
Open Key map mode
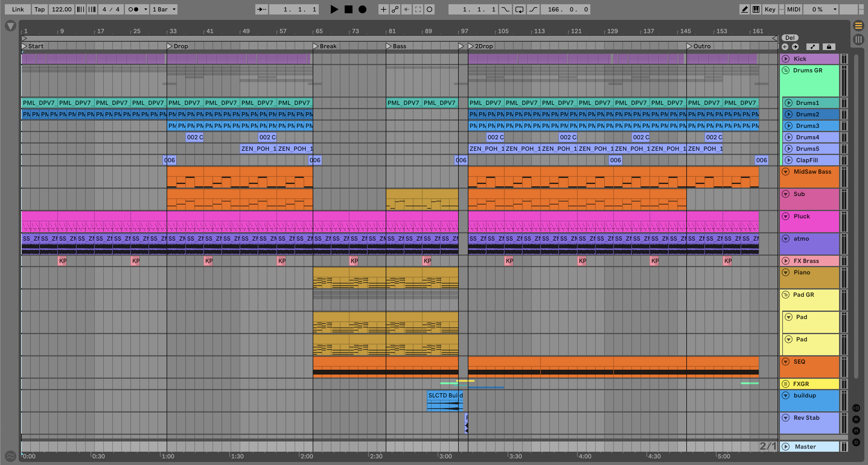pos(770,9)
